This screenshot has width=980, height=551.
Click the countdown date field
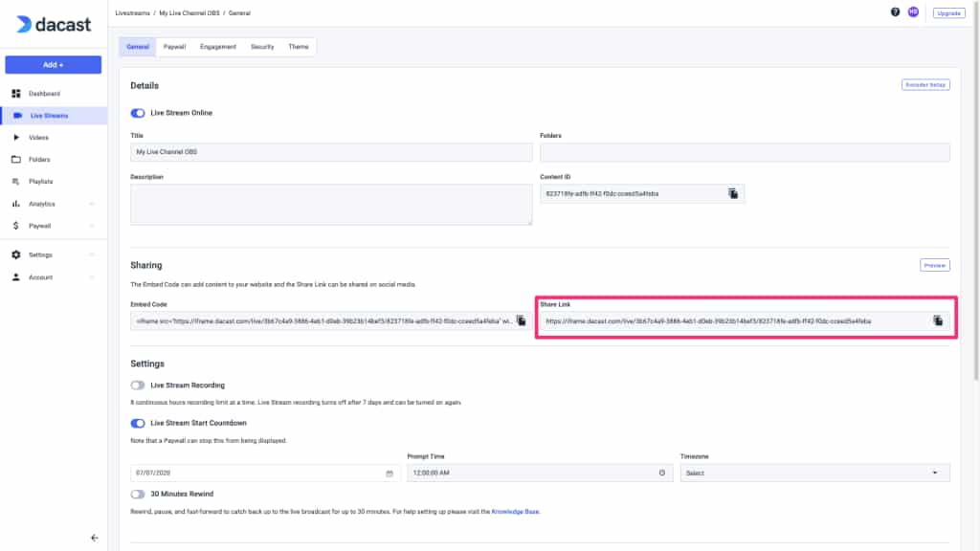(265, 473)
